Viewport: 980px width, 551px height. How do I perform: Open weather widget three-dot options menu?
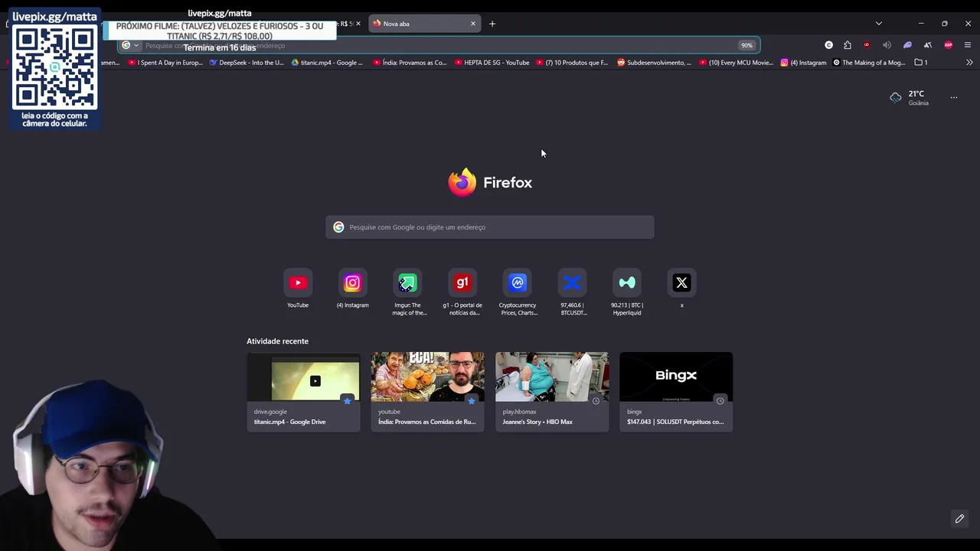point(954,97)
